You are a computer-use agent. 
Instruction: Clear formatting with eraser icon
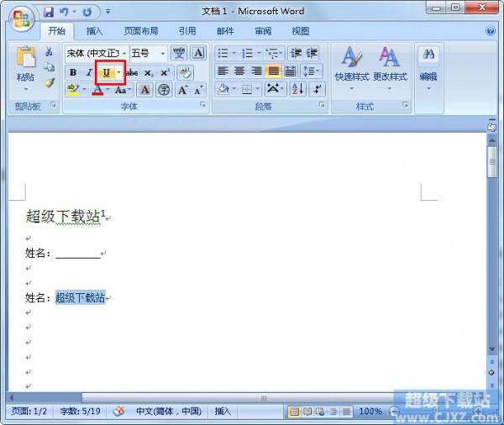(x=185, y=73)
